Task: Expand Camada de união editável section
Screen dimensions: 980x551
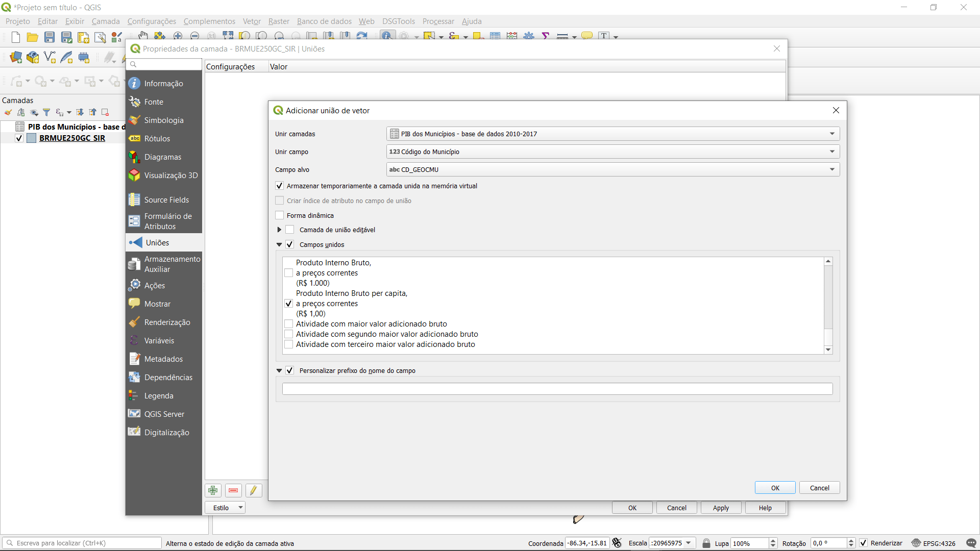Action: (x=279, y=230)
